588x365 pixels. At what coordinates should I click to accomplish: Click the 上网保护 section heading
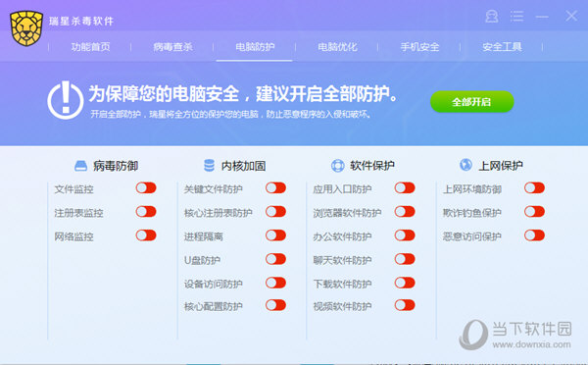tap(501, 166)
